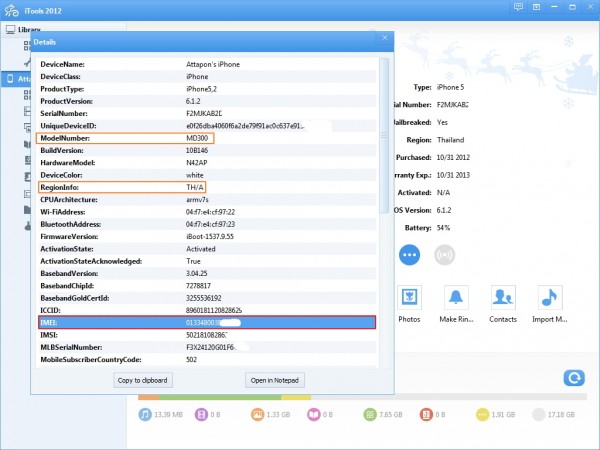Viewport: 600px width, 450px height.
Task: Select the SerialNumber row
Action: pos(207,113)
